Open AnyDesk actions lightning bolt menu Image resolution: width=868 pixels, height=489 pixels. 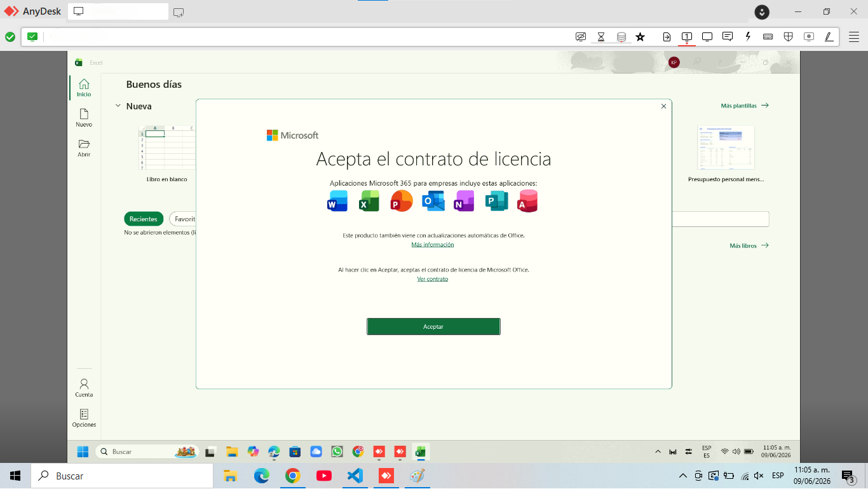(x=748, y=37)
